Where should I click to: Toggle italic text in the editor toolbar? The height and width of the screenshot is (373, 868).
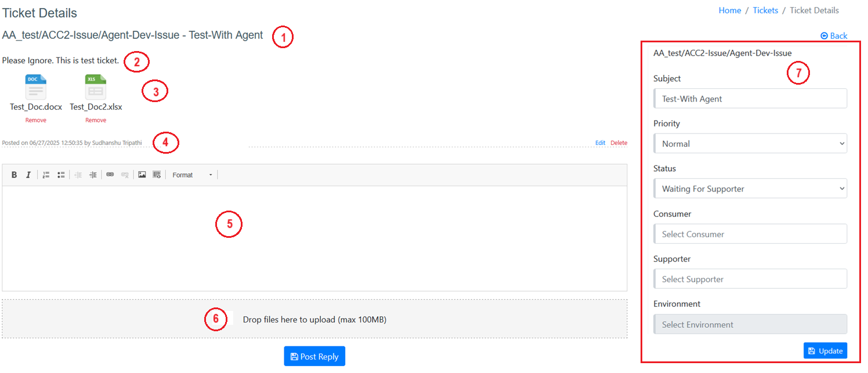pos(28,175)
